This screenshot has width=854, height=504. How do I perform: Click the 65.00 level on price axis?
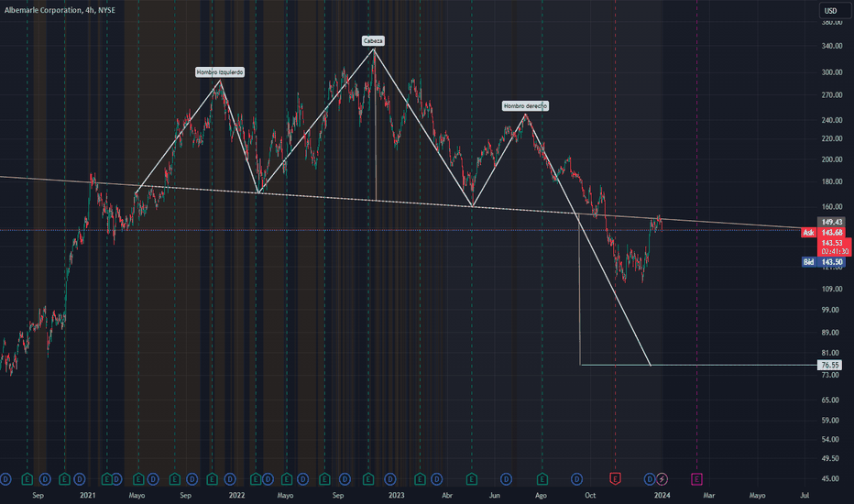point(830,400)
